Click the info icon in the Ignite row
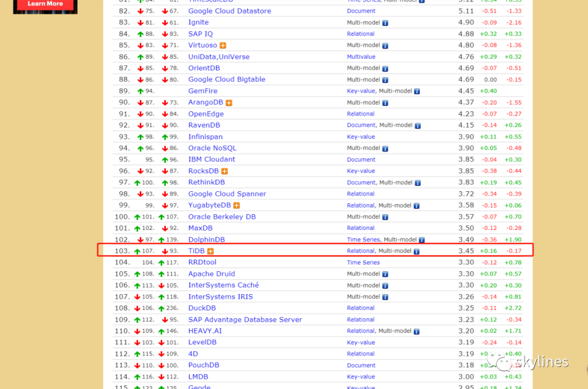 (385, 23)
